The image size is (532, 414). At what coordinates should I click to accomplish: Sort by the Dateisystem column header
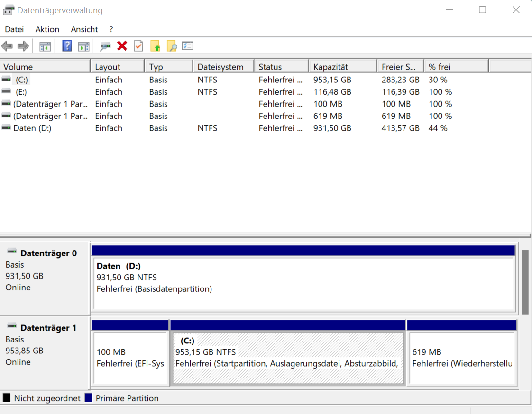click(x=224, y=66)
